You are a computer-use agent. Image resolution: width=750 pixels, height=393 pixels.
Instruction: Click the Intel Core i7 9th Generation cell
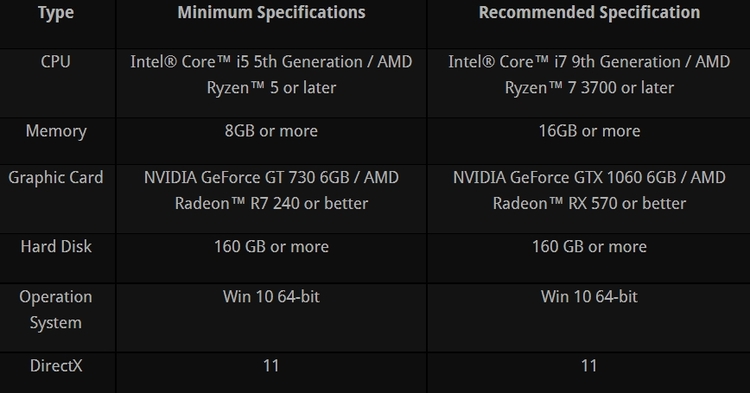point(589,75)
